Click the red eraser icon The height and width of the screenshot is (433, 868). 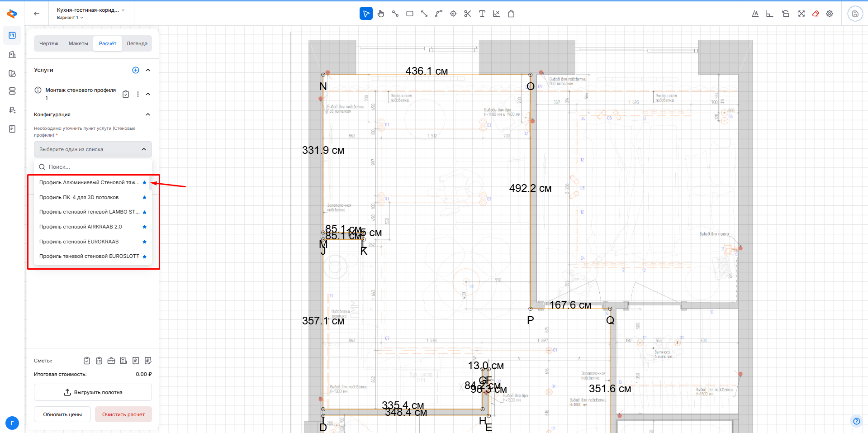816,14
